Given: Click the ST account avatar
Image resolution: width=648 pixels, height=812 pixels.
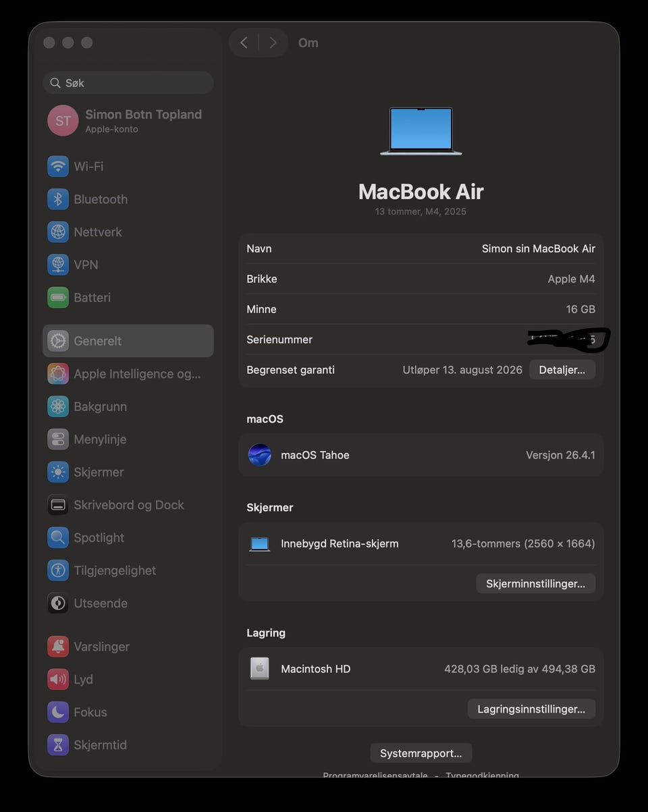Looking at the screenshot, I should point(63,121).
